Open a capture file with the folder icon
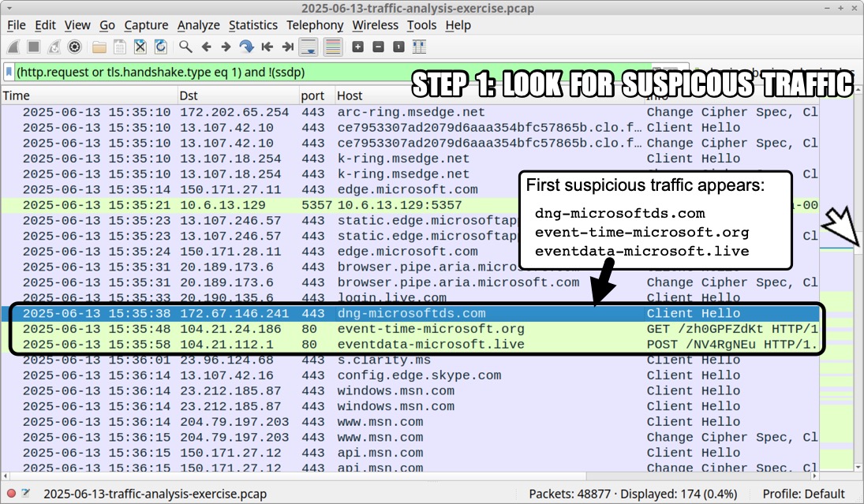Image resolution: width=864 pixels, height=504 pixels. coord(99,47)
